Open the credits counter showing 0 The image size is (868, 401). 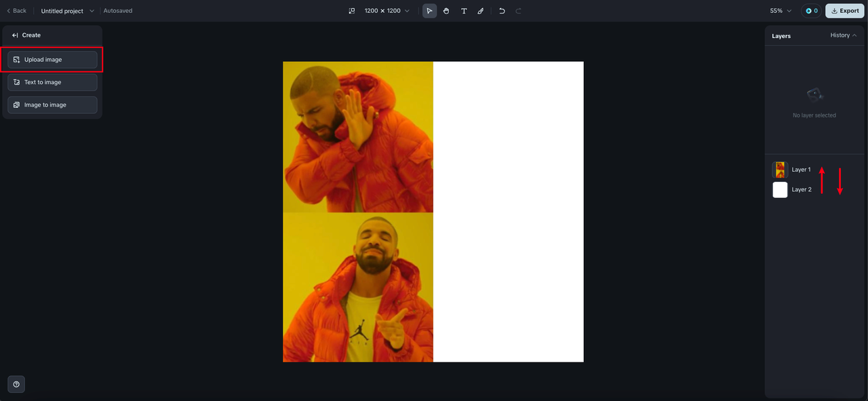coord(812,11)
